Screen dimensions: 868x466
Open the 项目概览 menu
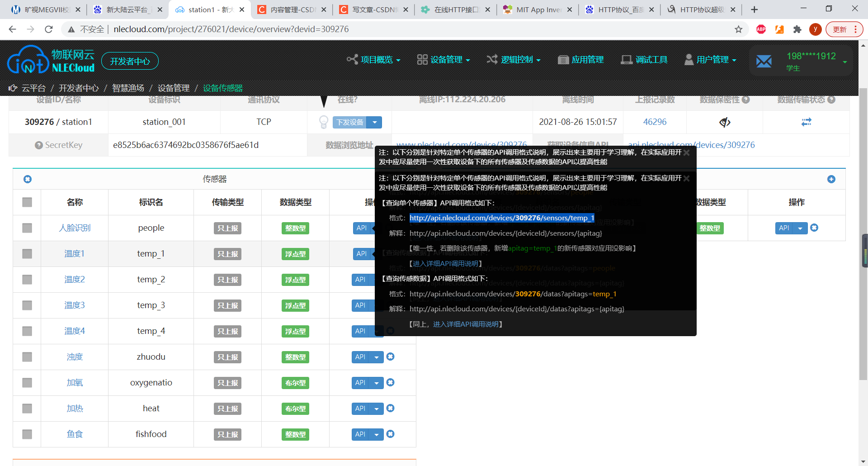[373, 60]
